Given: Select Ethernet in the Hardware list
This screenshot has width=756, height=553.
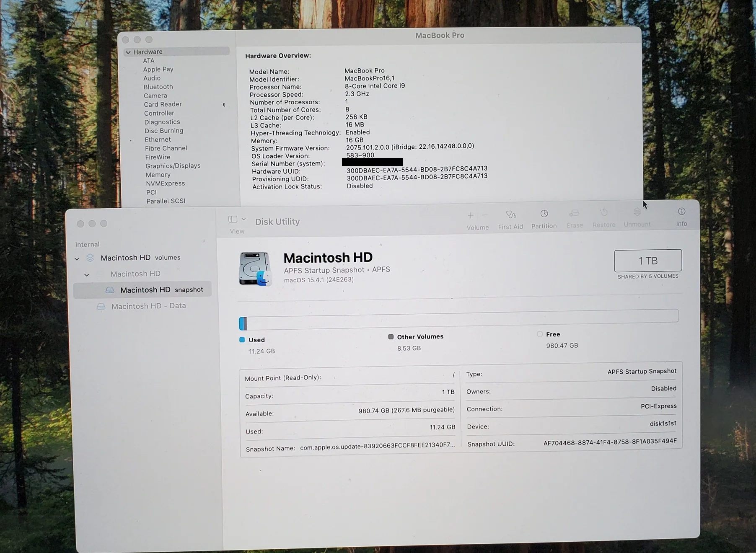Looking at the screenshot, I should (x=158, y=140).
